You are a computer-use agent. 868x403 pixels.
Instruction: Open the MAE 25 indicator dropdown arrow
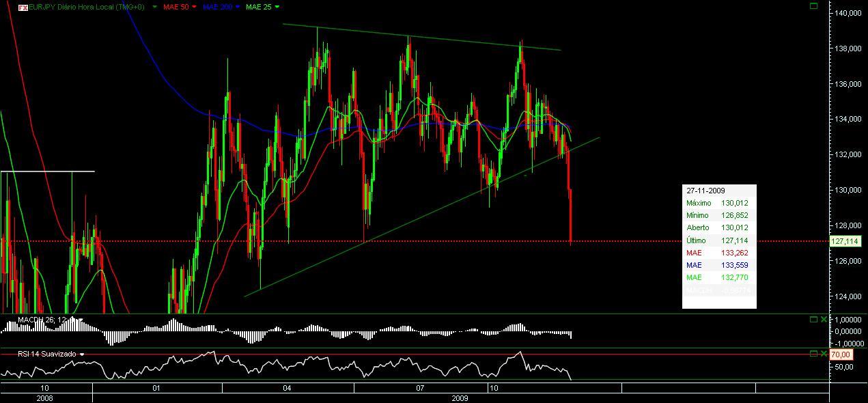pos(276,7)
